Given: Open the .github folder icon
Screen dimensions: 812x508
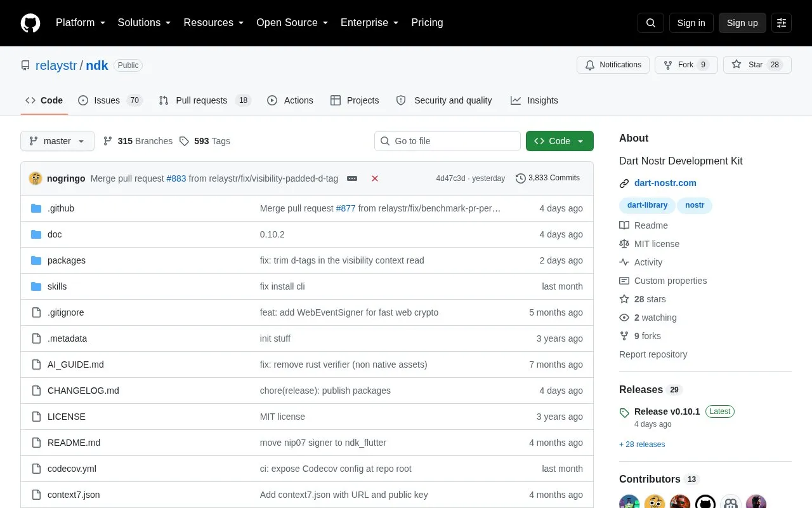Looking at the screenshot, I should pyautogui.click(x=36, y=208).
